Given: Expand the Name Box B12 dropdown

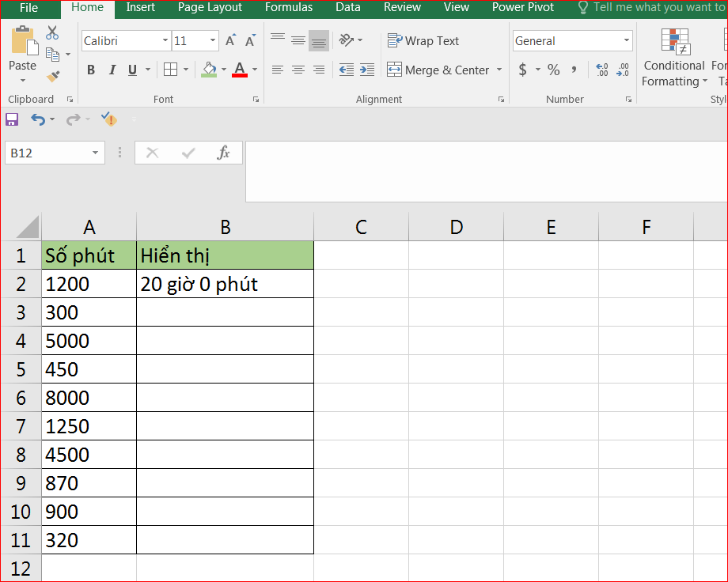Looking at the screenshot, I should [x=95, y=153].
